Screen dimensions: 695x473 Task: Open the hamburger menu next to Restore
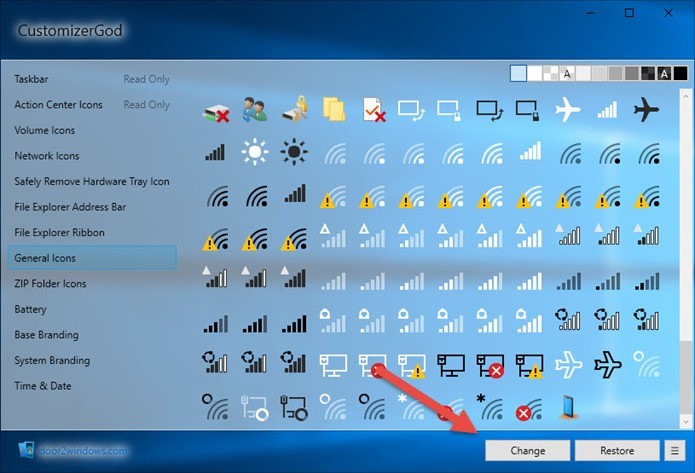tap(675, 451)
